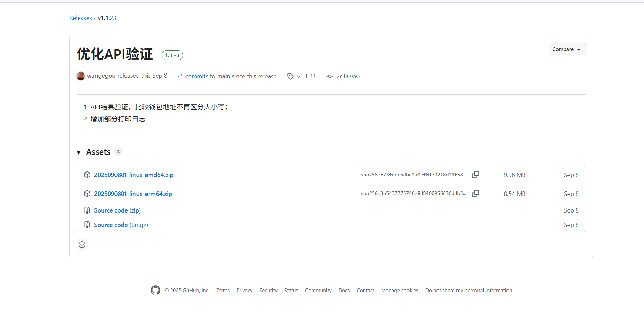Click file icon for Source code (zip)
The width and height of the screenshot is (644, 315).
[87, 210]
